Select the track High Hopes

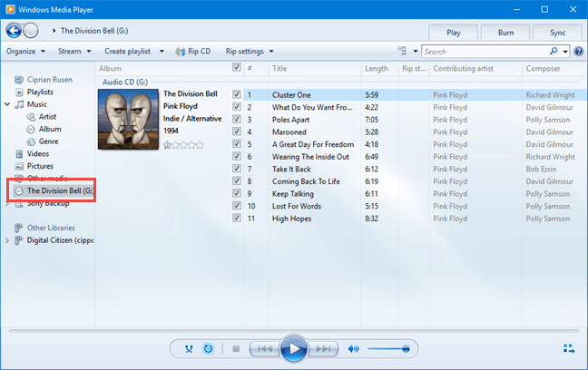click(x=292, y=219)
